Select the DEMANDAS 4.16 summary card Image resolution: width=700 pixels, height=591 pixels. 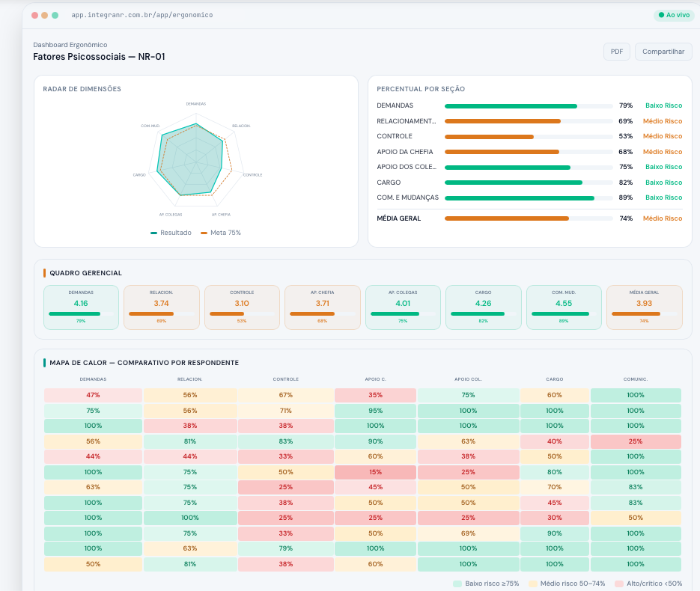[x=82, y=307]
